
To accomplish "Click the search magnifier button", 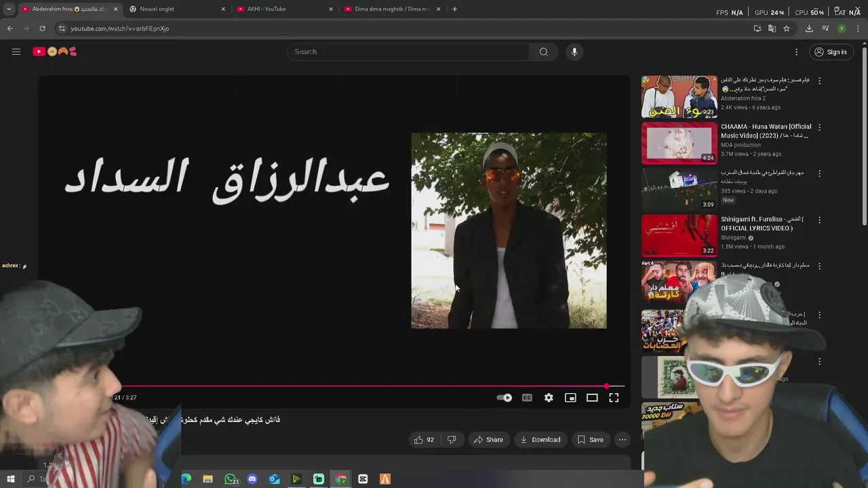I will pyautogui.click(x=543, y=52).
